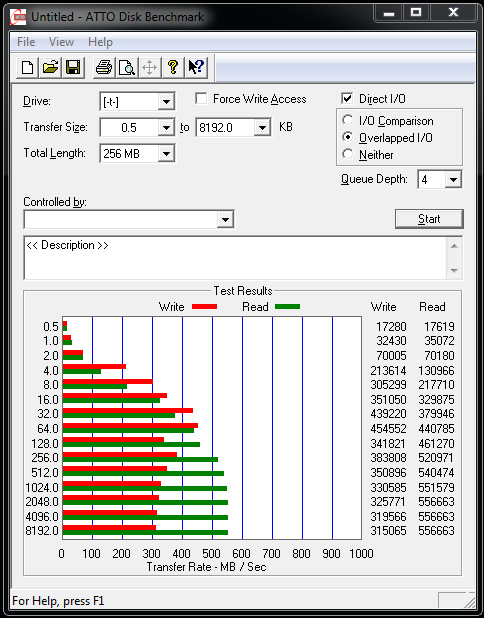Open the Drive dropdown

(166, 102)
